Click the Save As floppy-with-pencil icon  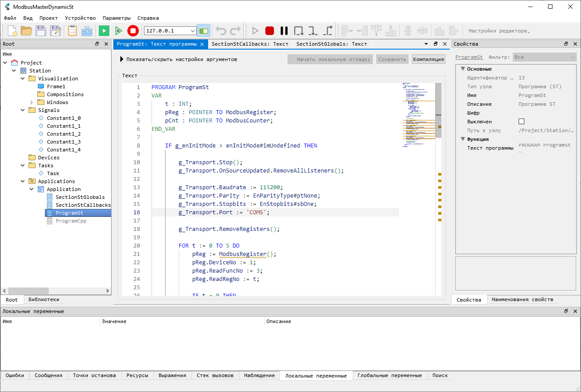coord(55,31)
